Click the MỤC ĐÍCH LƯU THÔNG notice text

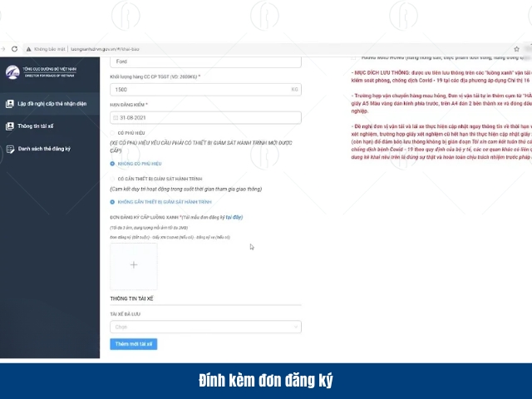click(x=441, y=76)
